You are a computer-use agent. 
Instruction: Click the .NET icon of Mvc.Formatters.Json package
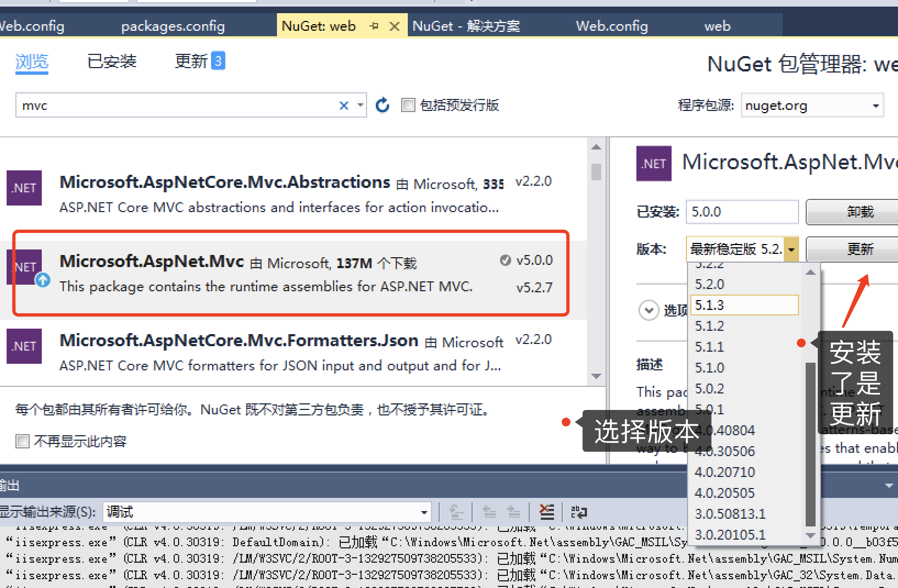point(24,346)
